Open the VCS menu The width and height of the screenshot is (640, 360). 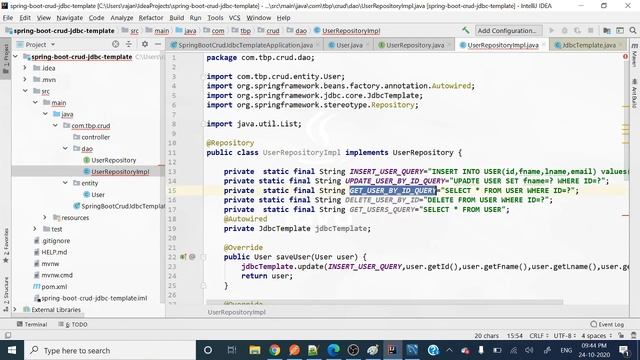pos(234,18)
